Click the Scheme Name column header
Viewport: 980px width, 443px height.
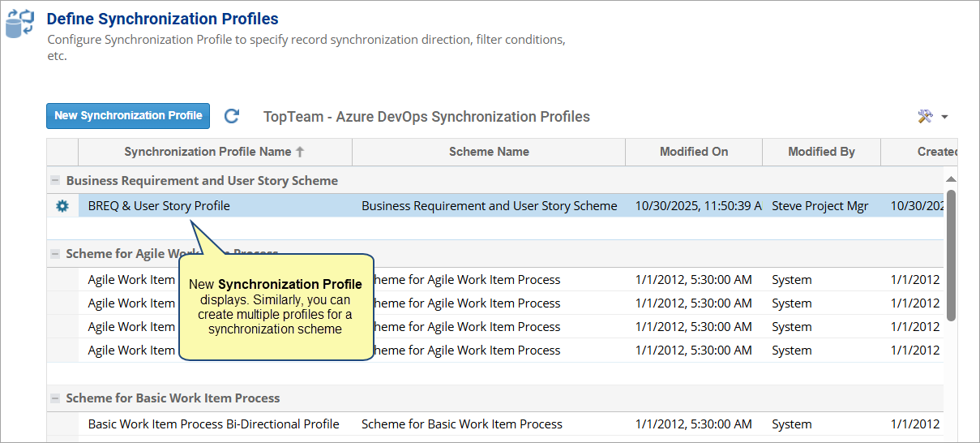pyautogui.click(x=489, y=152)
